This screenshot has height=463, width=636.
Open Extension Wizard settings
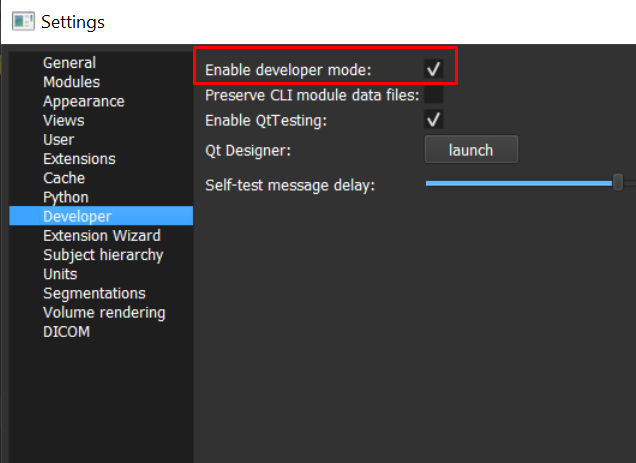pos(101,236)
